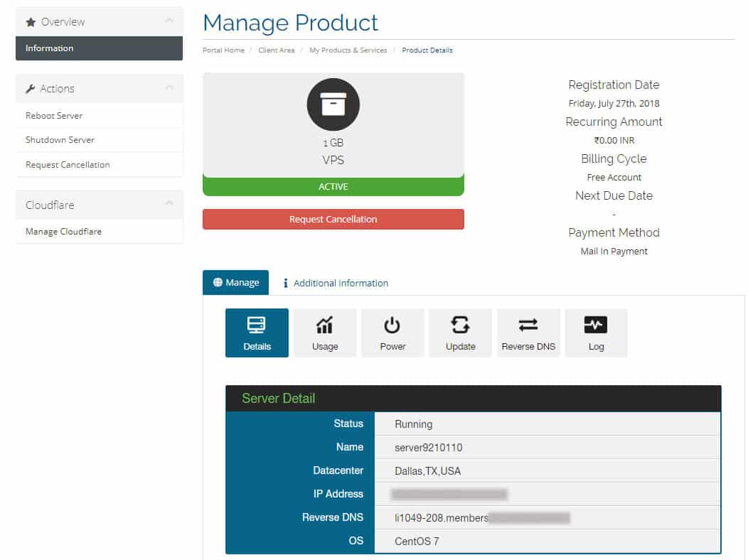Navigate to My Products & Services breadcrumb

point(348,50)
